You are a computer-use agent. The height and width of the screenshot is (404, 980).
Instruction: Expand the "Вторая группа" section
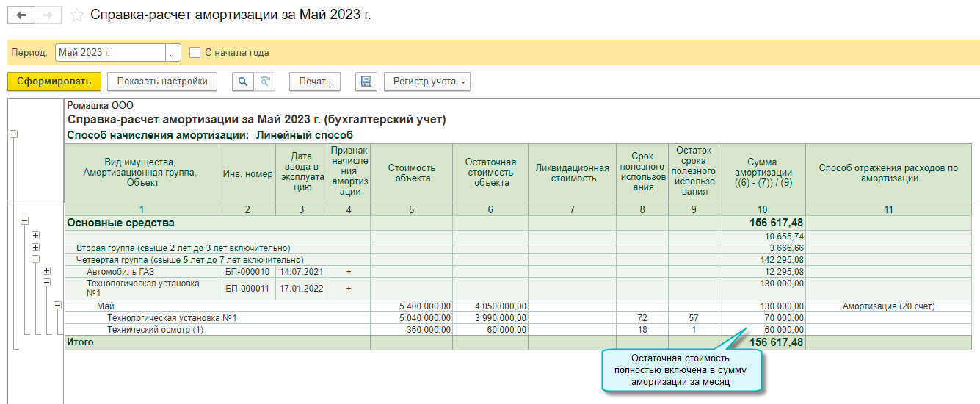pyautogui.click(x=35, y=248)
